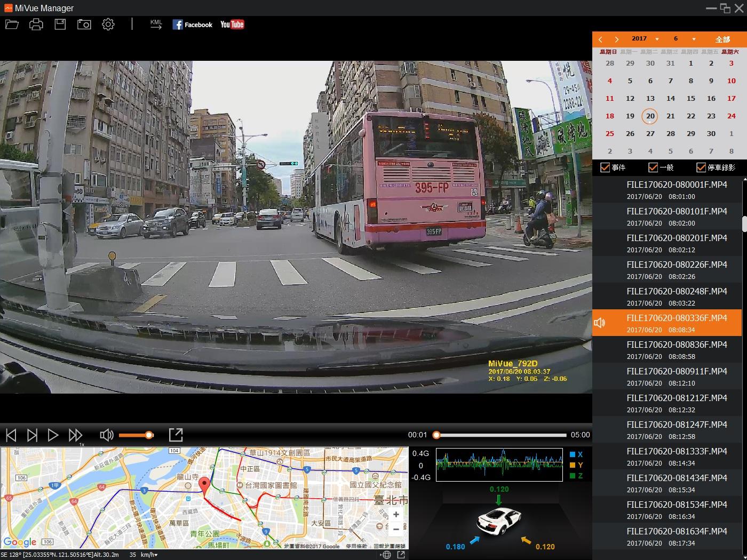Select FILE170620-081212F.MP4

click(667, 403)
